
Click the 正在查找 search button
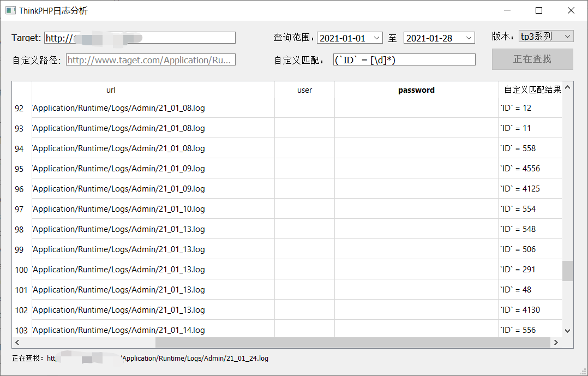click(x=532, y=59)
